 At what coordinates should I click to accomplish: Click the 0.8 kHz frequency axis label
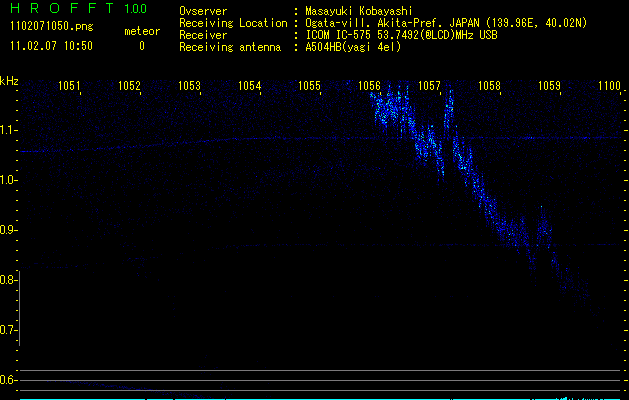point(8,280)
